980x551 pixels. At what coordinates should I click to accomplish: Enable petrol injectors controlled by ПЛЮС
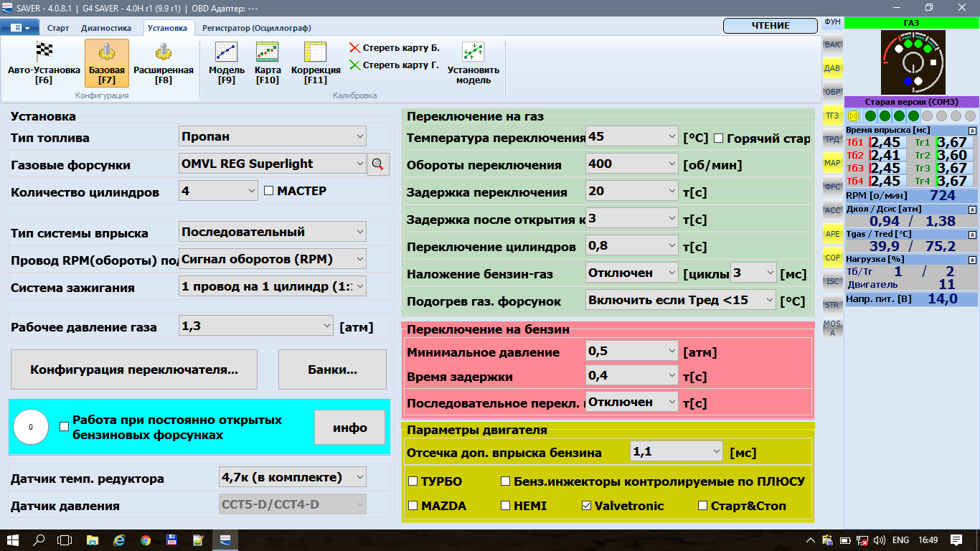click(x=506, y=481)
